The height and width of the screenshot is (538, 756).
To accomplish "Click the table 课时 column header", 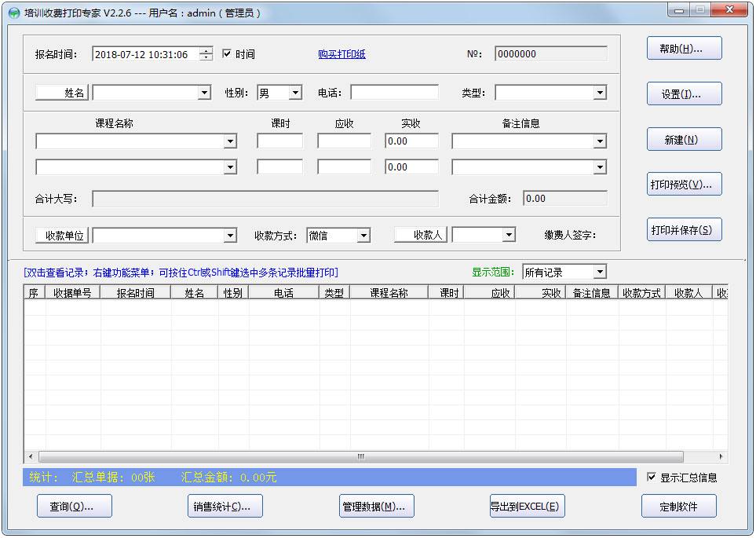I will click(446, 292).
